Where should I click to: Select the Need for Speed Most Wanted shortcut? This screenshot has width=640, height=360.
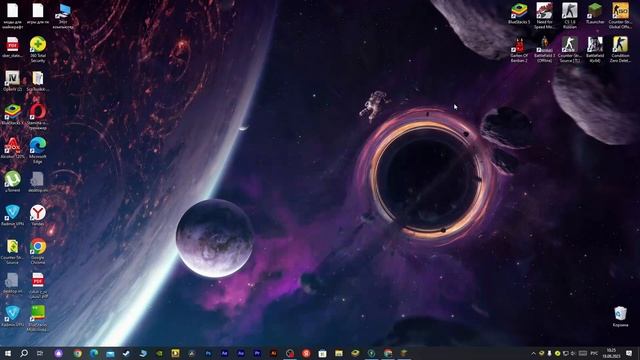pyautogui.click(x=544, y=16)
